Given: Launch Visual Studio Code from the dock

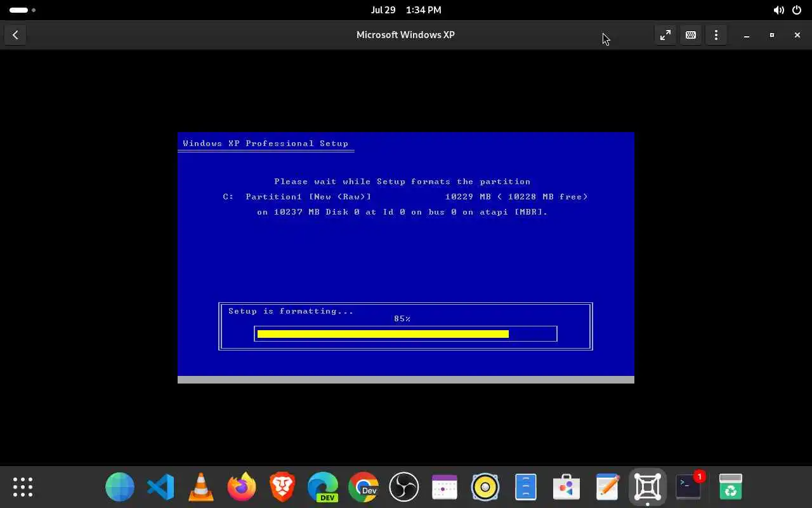Looking at the screenshot, I should (x=160, y=487).
